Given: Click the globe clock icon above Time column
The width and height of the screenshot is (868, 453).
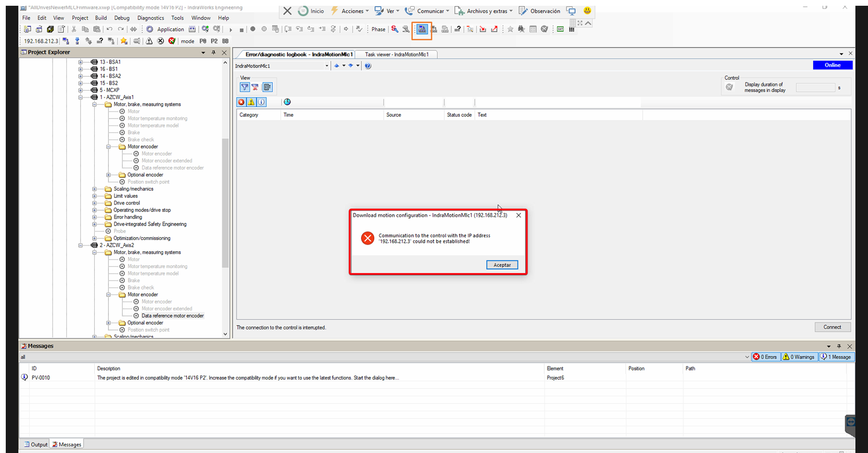Looking at the screenshot, I should (x=287, y=102).
